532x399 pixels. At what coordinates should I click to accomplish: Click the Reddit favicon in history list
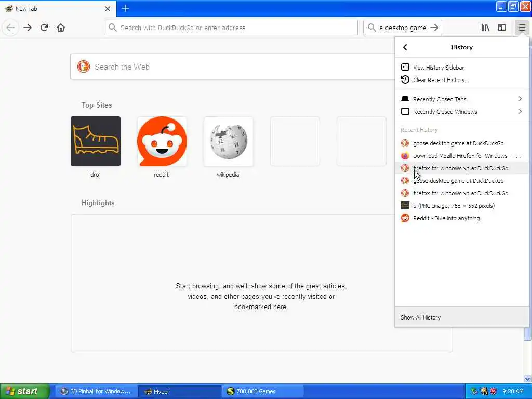[x=405, y=218]
